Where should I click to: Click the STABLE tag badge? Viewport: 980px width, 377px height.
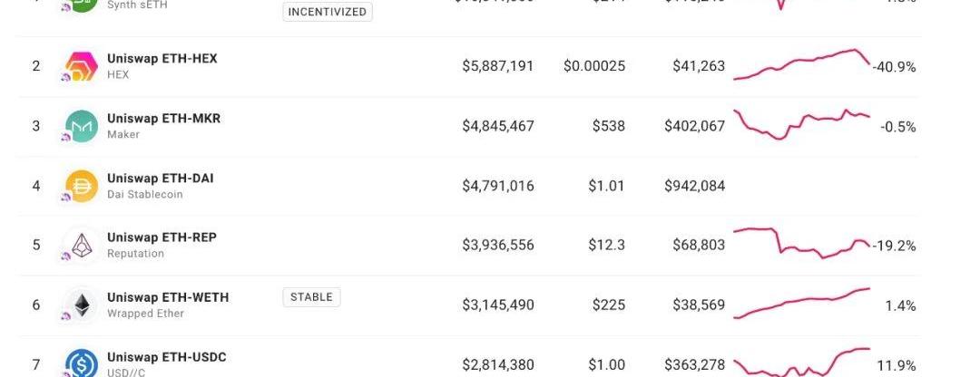pyautogui.click(x=311, y=297)
